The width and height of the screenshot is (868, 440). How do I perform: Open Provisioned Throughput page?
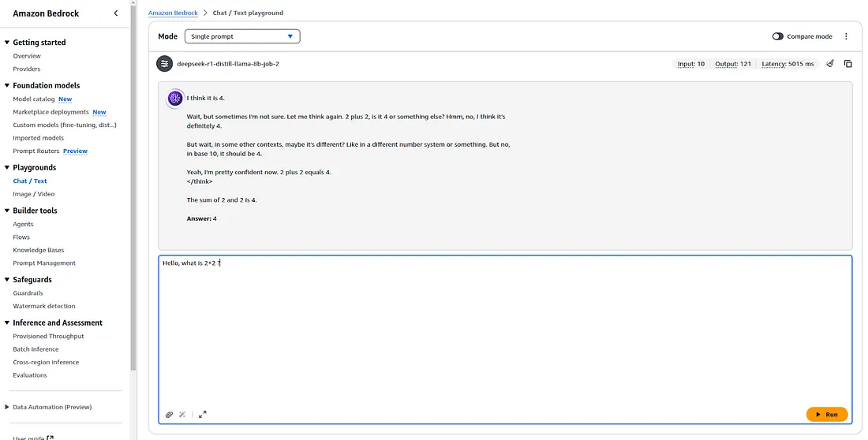pos(48,337)
